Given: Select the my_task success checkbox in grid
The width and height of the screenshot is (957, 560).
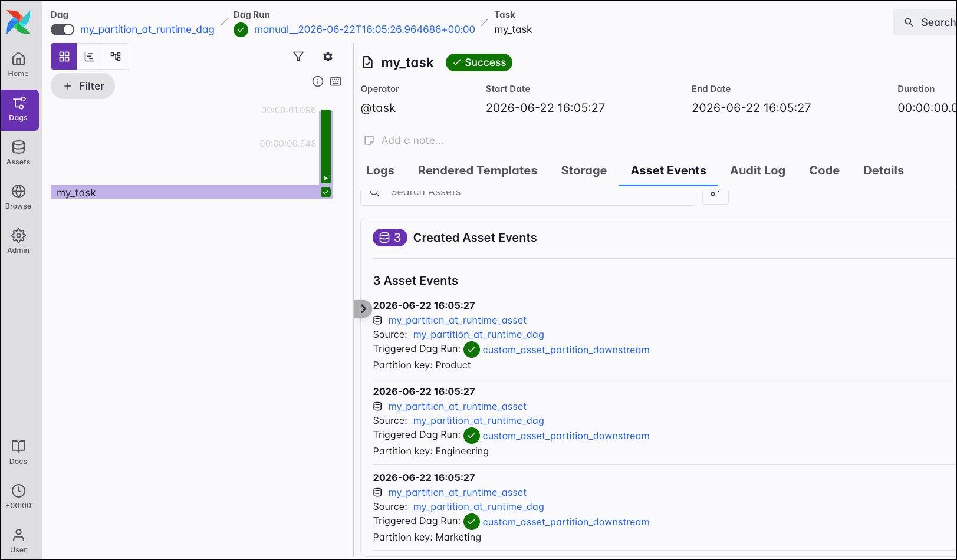Looking at the screenshot, I should (325, 192).
